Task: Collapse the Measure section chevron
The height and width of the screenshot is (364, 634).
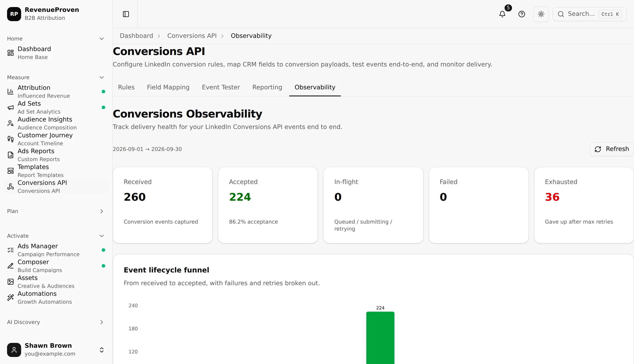Action: coord(101,77)
